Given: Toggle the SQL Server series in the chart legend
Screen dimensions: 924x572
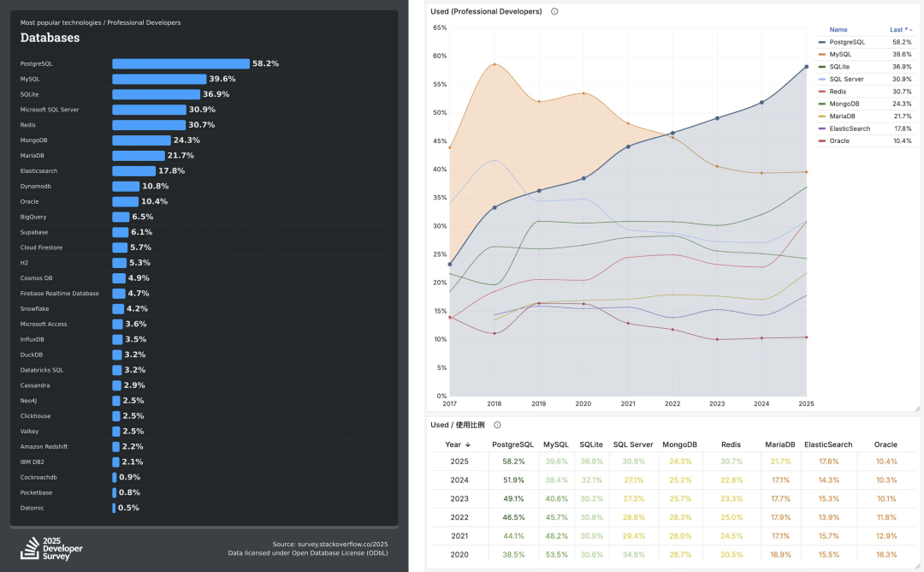Looking at the screenshot, I should pyautogui.click(x=846, y=79).
